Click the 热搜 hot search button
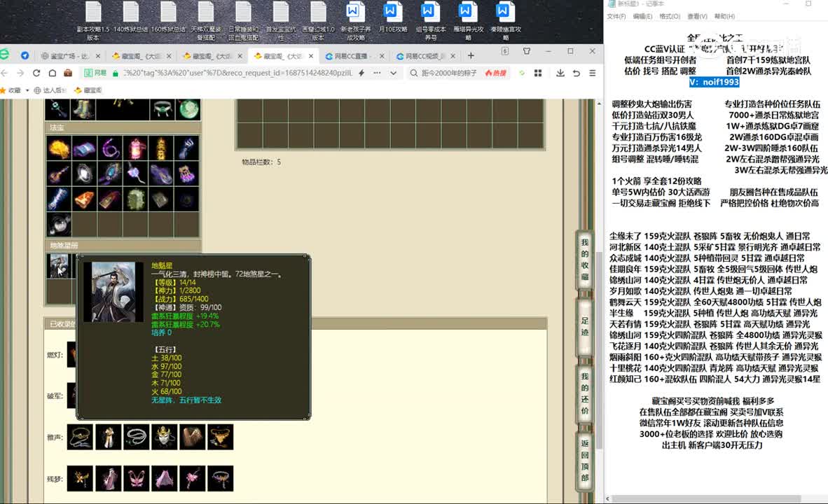Image resolution: width=828 pixels, height=504 pixels. coord(496,73)
